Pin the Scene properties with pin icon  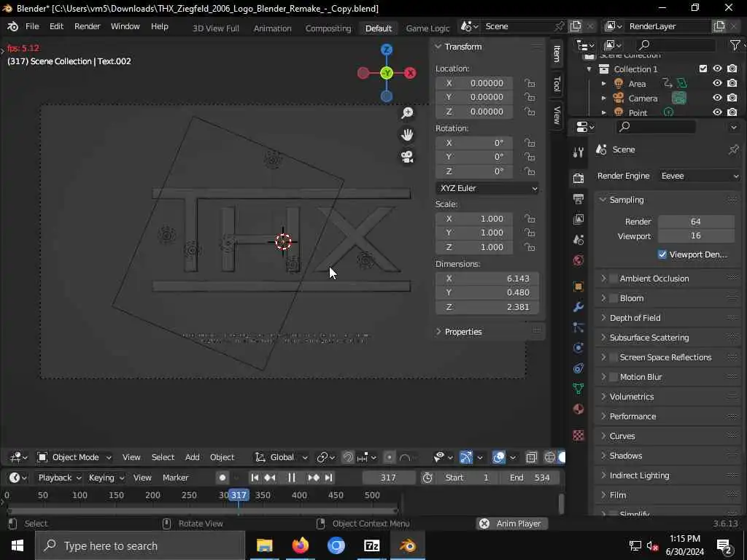(x=734, y=149)
